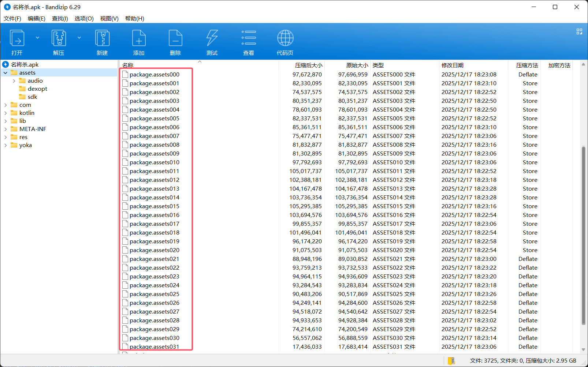
Task: Click the Add (添加) file icon
Action: (139, 38)
